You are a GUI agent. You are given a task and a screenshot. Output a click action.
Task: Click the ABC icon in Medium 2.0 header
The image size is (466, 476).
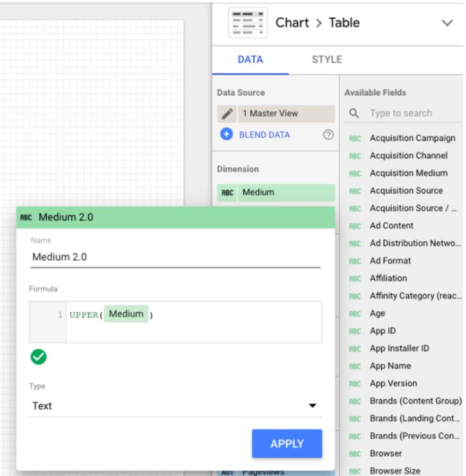coord(27,218)
